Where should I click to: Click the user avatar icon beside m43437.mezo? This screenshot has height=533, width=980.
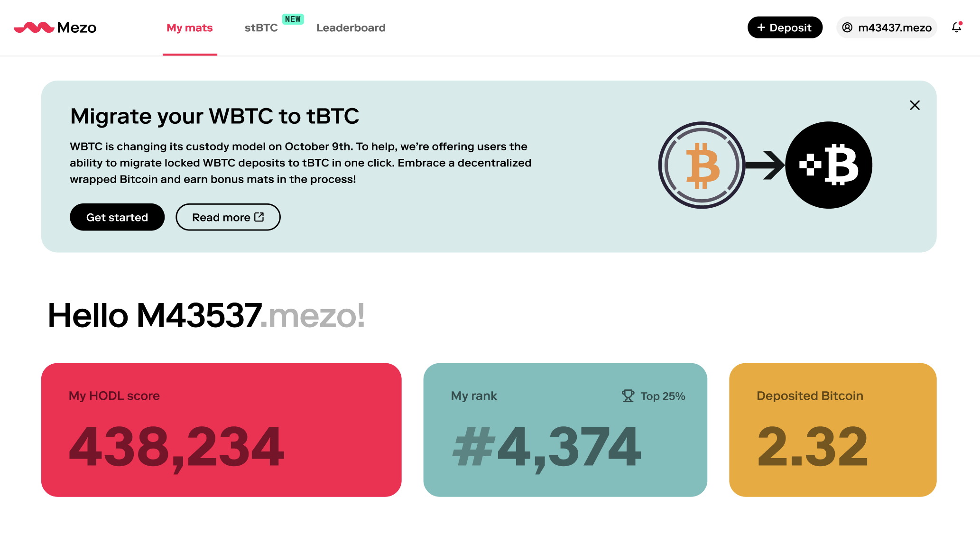click(x=847, y=28)
